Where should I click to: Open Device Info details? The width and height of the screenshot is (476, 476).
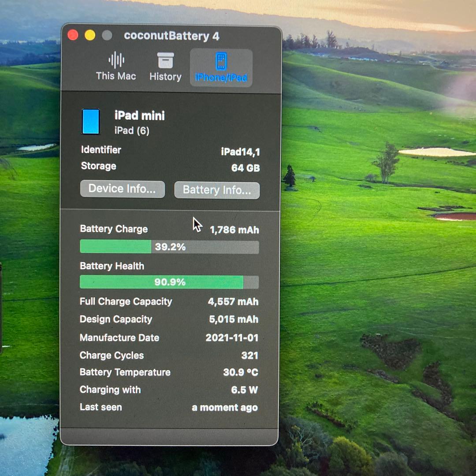(122, 189)
